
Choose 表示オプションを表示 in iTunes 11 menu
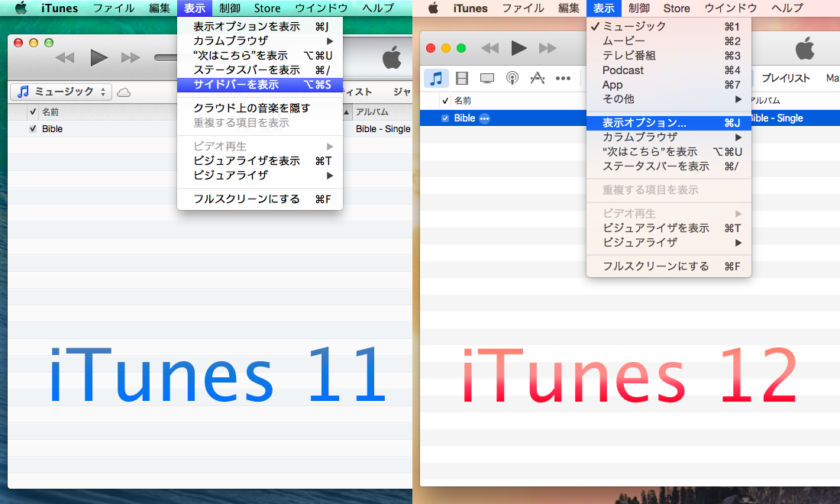point(260,26)
